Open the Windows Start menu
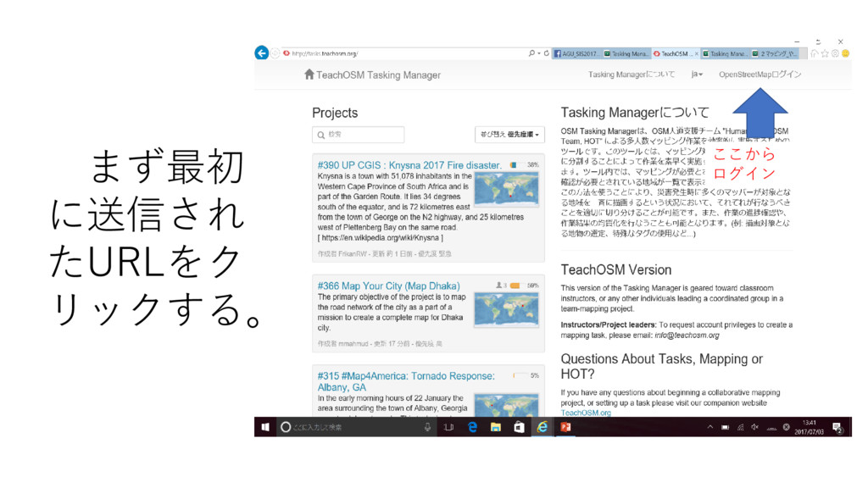868x488 pixels. point(265,427)
